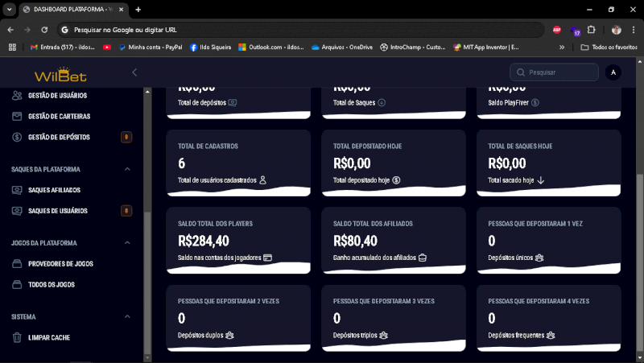Click the Gestão de Depósitos coin icon

click(x=18, y=138)
